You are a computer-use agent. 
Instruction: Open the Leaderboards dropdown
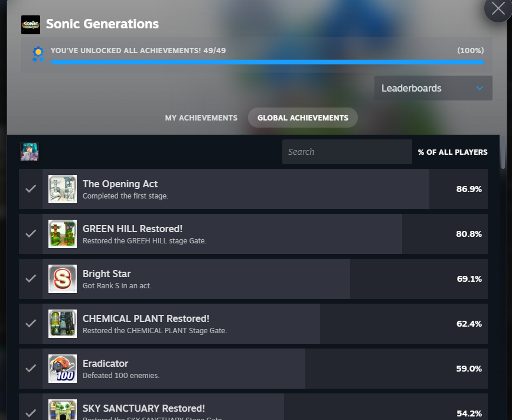pyautogui.click(x=433, y=88)
